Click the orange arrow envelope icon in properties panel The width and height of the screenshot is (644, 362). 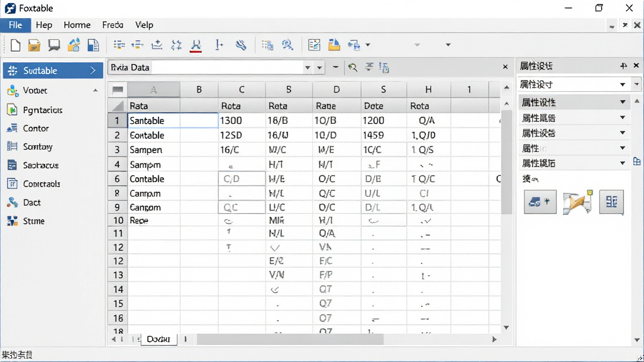click(578, 202)
